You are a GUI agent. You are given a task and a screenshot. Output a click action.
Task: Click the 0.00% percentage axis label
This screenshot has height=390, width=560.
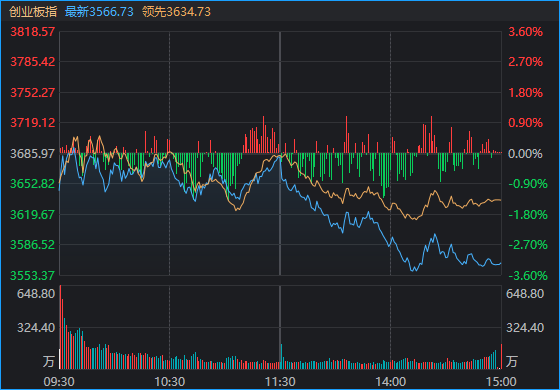point(525,154)
